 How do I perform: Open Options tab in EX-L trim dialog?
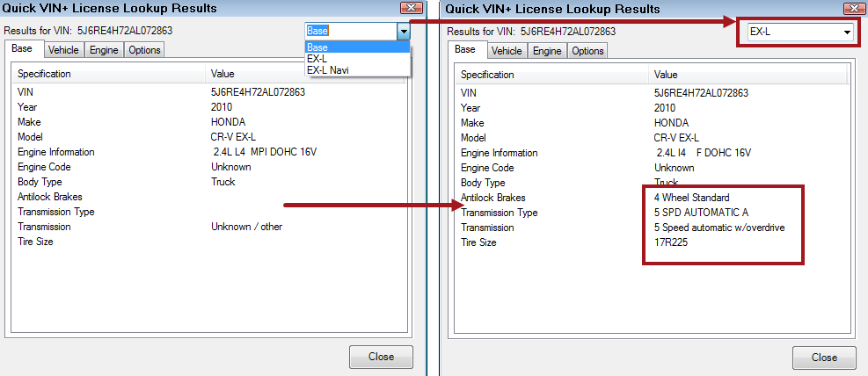[x=587, y=51]
